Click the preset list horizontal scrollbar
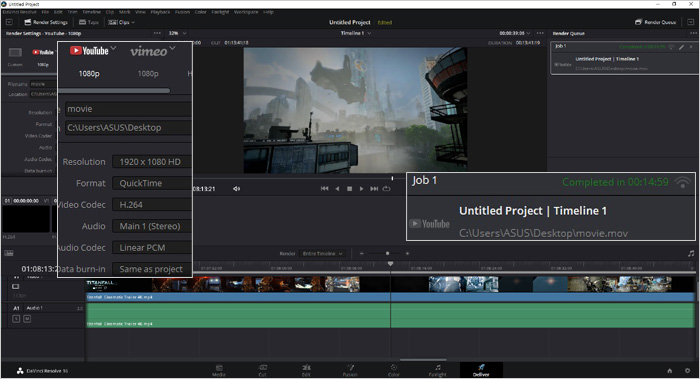The image size is (700, 379). [x=114, y=91]
